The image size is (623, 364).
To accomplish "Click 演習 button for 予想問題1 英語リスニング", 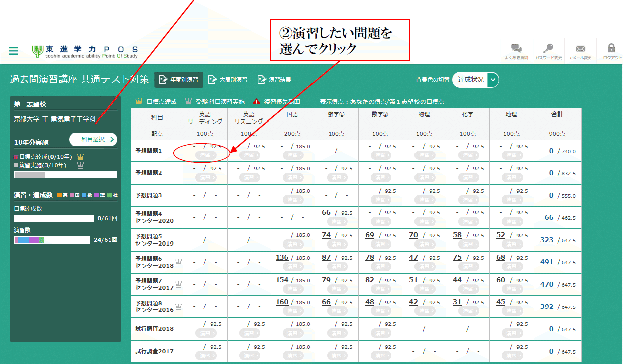I will pos(251,155).
